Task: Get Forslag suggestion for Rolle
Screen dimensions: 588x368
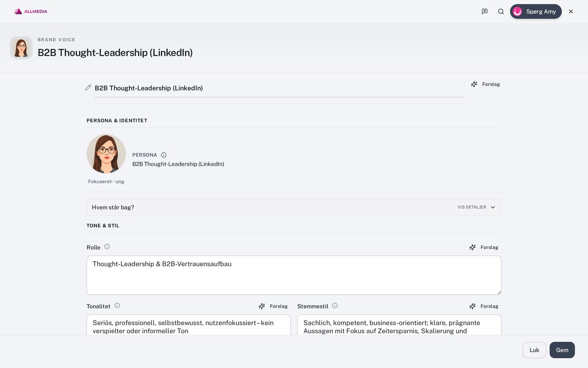Action: coord(484,247)
